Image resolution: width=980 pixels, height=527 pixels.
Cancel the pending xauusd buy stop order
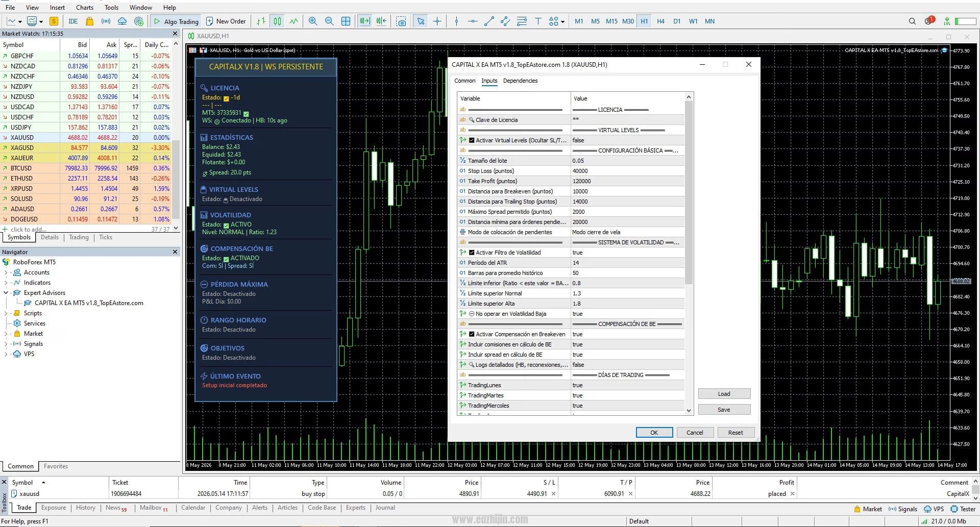[x=792, y=494]
